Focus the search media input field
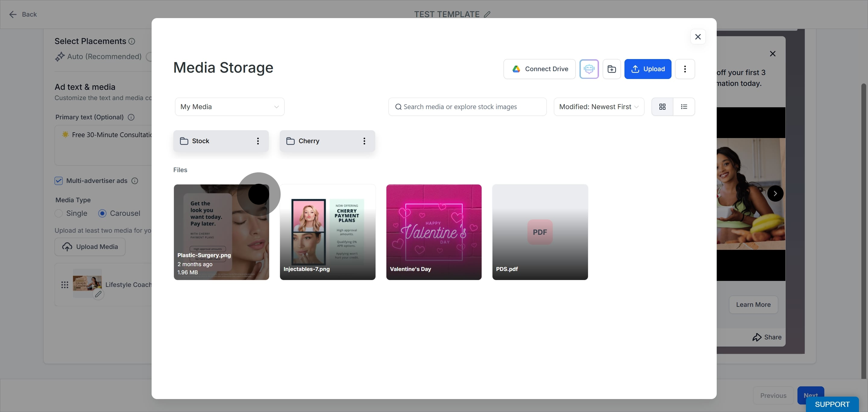Viewport: 868px width, 412px height. coord(467,106)
